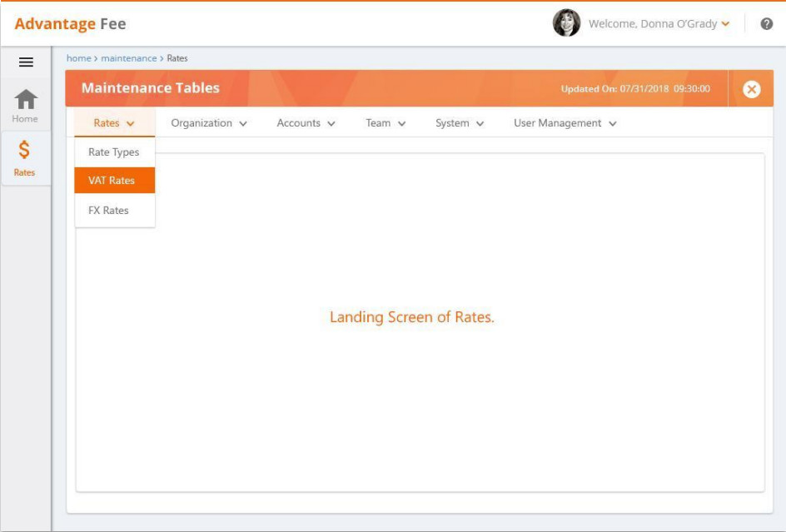Click the Home house icon in sidebar

26,101
